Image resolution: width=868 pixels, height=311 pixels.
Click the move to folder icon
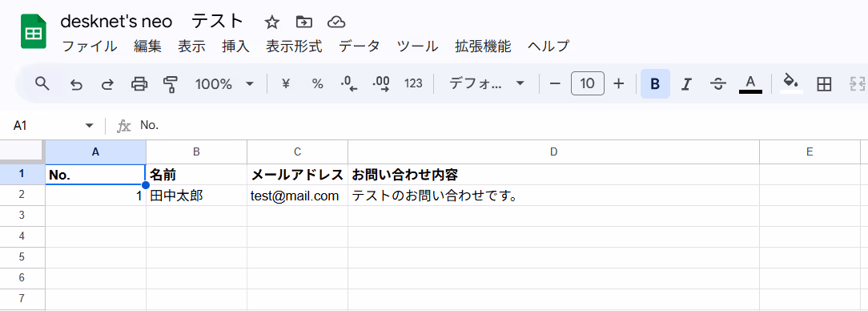click(x=304, y=22)
